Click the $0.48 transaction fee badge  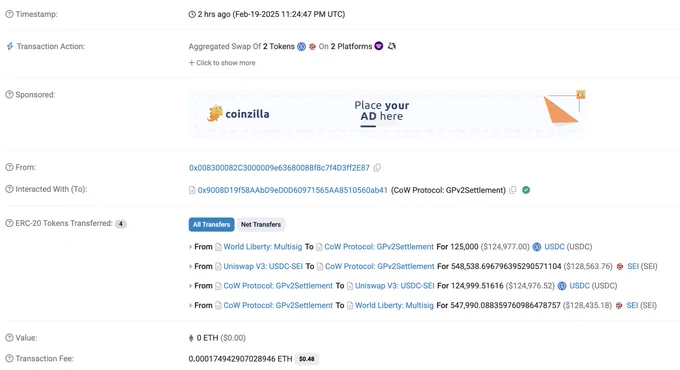click(x=307, y=359)
